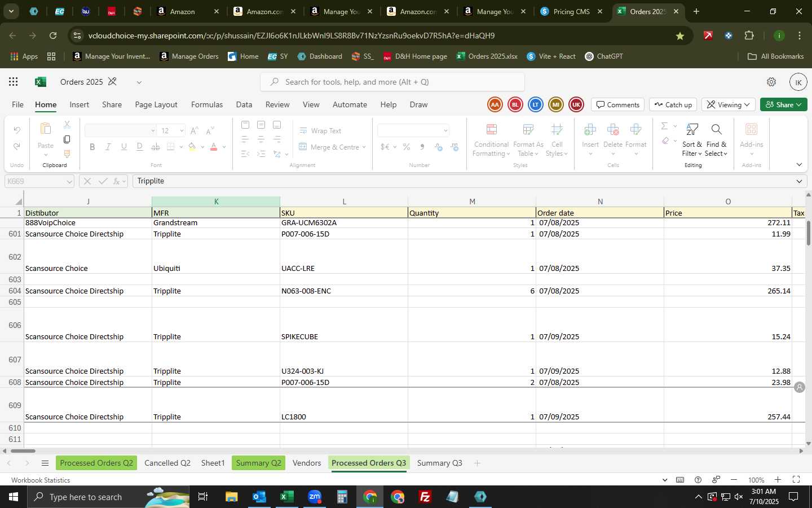Expand the collapsed ribbon display options chevron
Screen dimensions: 812x508
coord(799,165)
